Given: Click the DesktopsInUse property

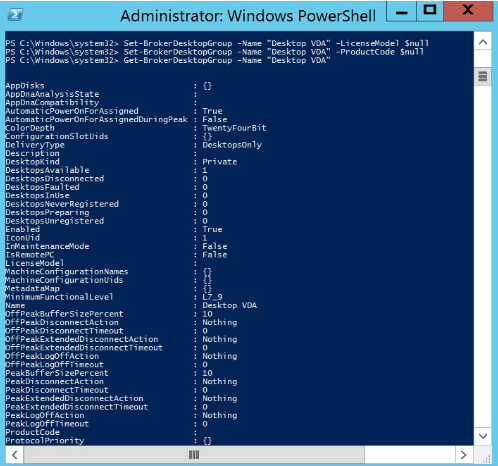Looking at the screenshot, I should point(37,196).
